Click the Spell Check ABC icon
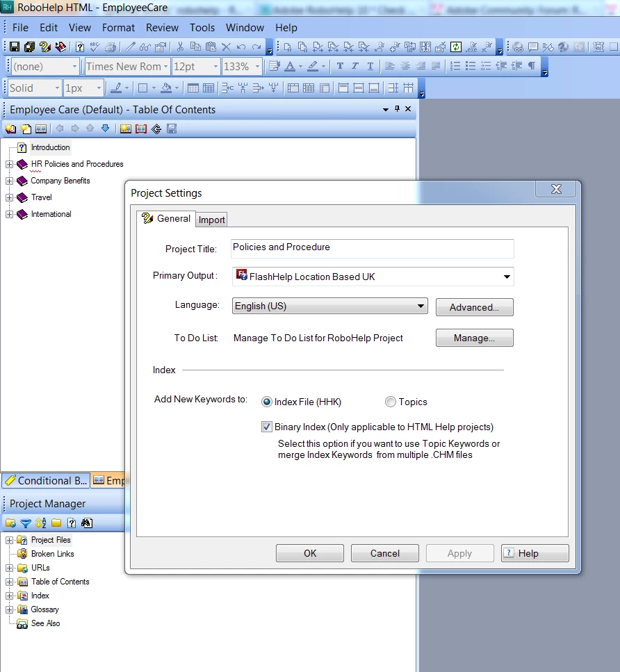Screen dimensions: 620x672 [95, 47]
